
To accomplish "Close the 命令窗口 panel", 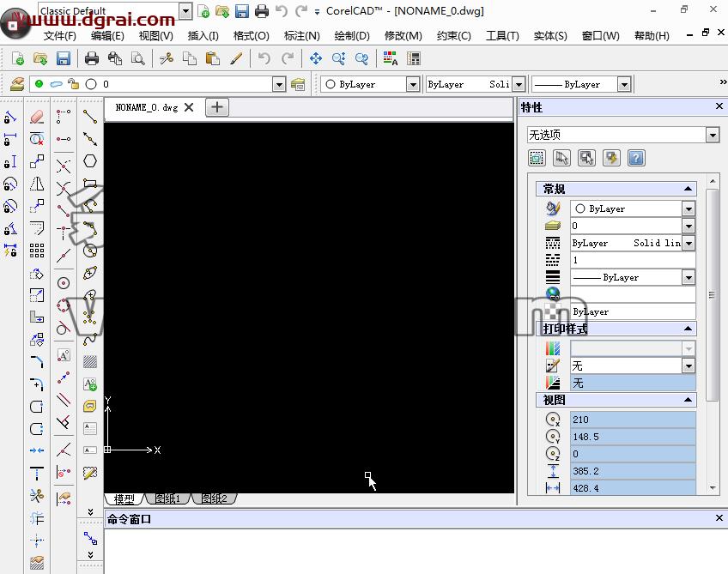I will [x=719, y=518].
